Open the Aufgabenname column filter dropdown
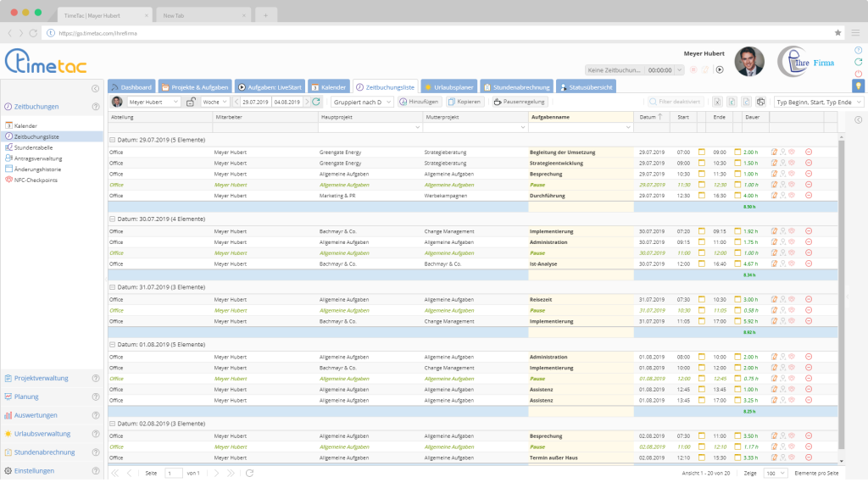 pyautogui.click(x=628, y=128)
